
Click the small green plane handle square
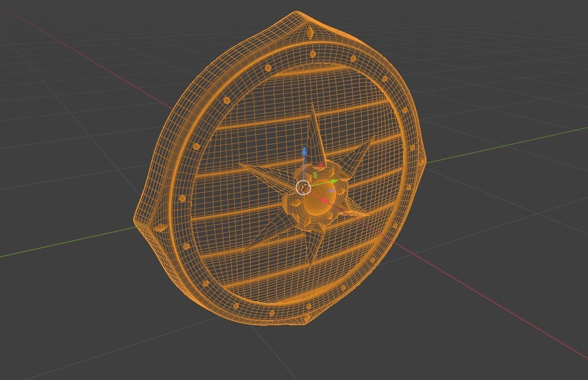click(315, 175)
